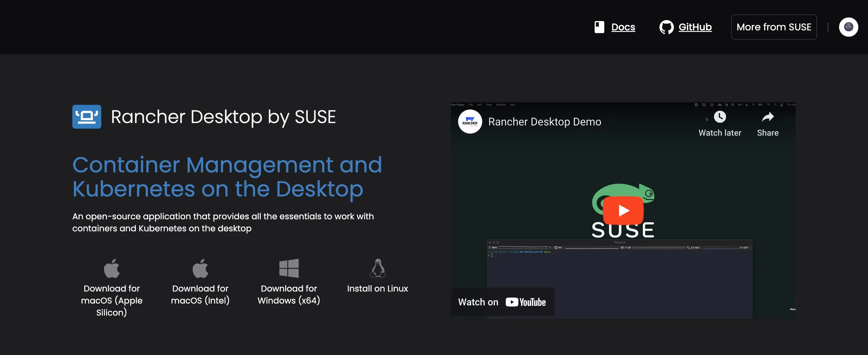Click the round avatar icon in header
Viewport: 868px width, 355px height.
(x=848, y=27)
